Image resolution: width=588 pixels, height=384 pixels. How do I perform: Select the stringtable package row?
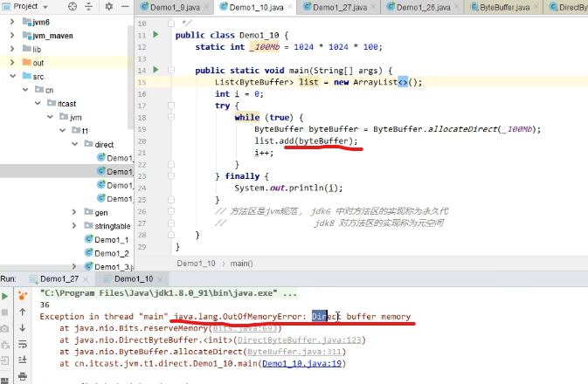click(66, 226)
